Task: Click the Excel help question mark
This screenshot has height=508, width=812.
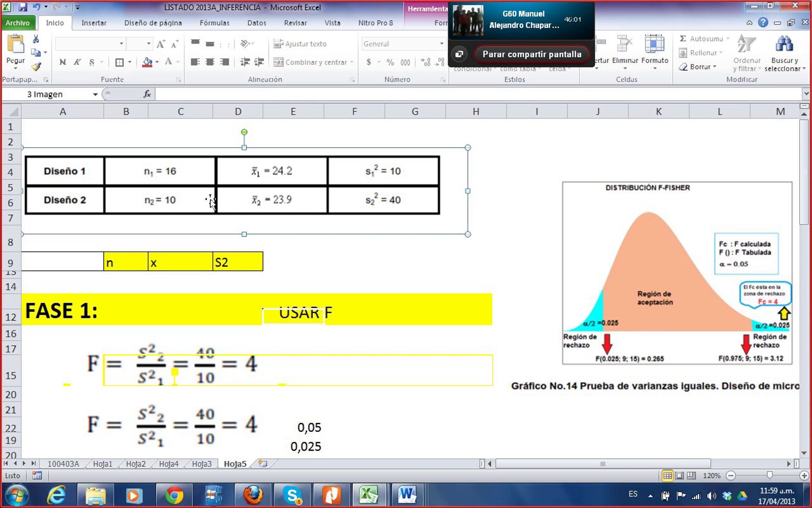Action: pyautogui.click(x=763, y=23)
